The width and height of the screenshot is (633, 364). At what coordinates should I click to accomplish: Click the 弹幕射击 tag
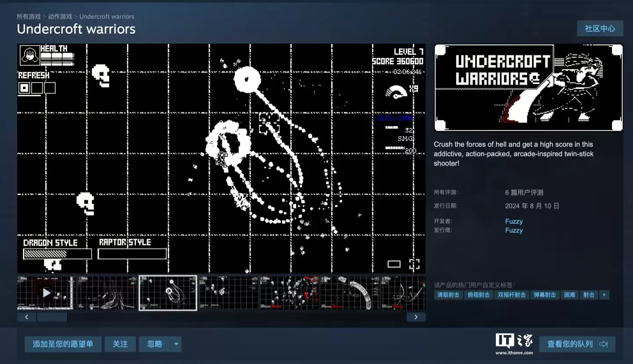(545, 295)
